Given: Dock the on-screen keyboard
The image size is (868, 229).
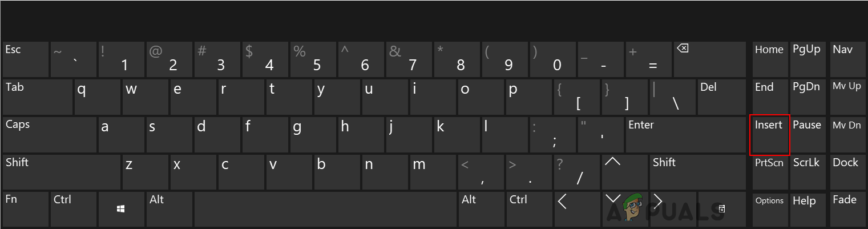Looking at the screenshot, I should click(846, 172).
